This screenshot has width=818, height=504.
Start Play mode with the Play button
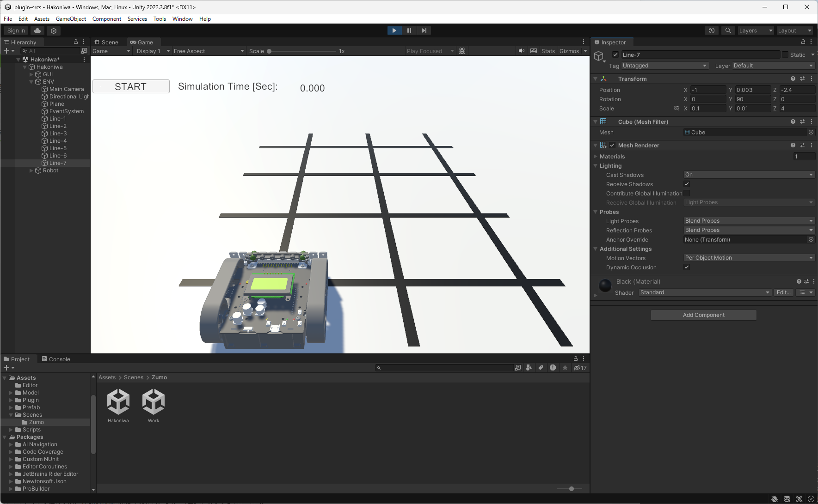(x=394, y=30)
